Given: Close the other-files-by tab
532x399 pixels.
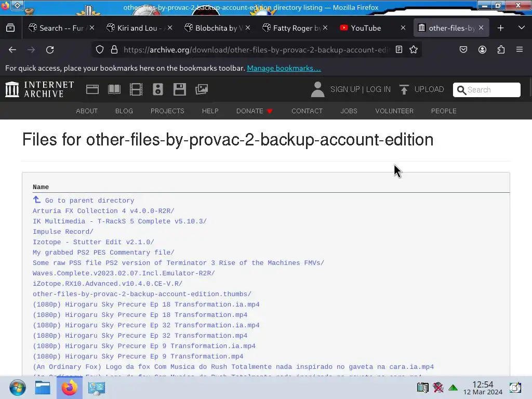Looking at the screenshot, I should point(481,28).
